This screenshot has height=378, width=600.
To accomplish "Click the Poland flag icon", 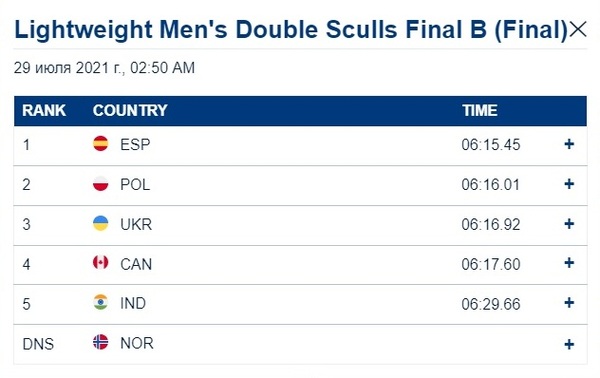I will click(x=101, y=183).
